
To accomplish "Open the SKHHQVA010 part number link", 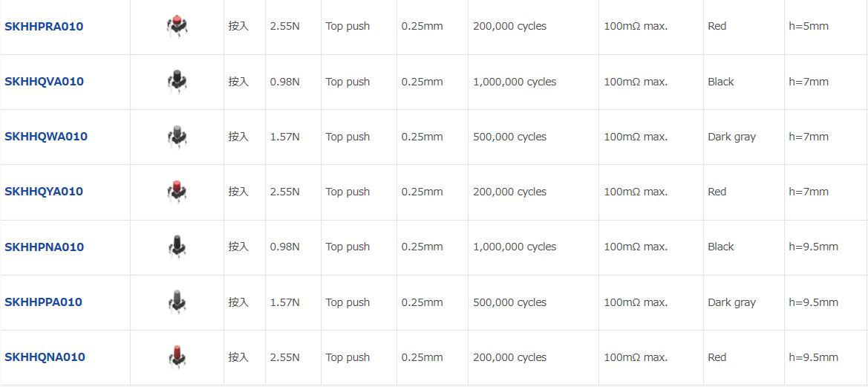I will pos(45,82).
